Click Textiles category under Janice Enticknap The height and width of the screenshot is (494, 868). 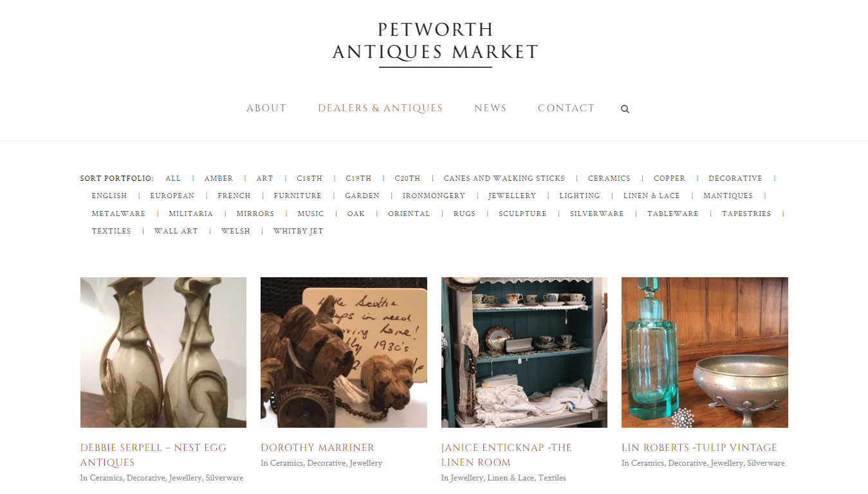point(552,478)
